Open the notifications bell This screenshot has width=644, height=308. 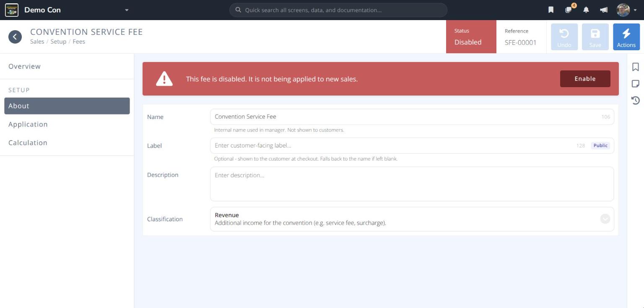click(586, 10)
